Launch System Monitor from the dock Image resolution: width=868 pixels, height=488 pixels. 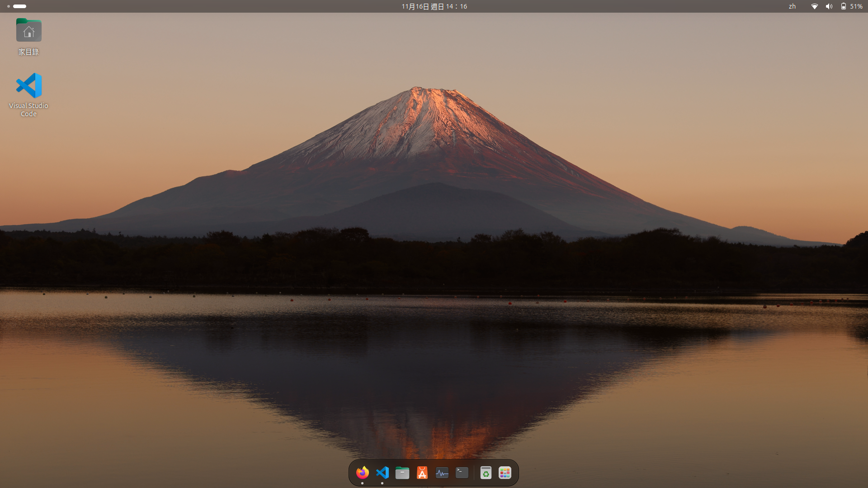442,473
